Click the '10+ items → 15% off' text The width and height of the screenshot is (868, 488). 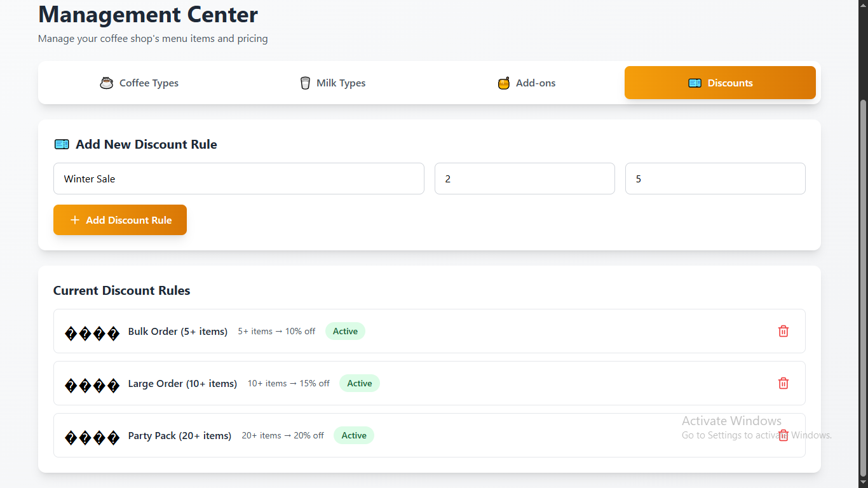[x=288, y=383]
